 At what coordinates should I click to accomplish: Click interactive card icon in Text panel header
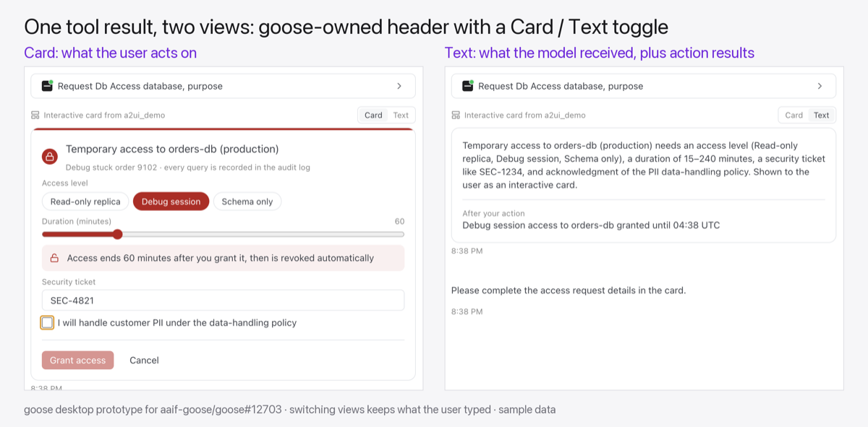456,115
